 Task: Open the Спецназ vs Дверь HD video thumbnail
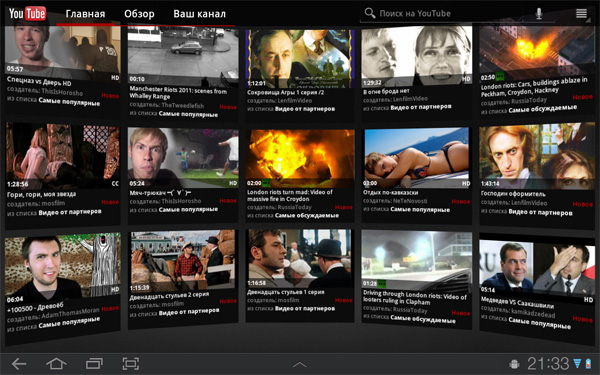pos(63,49)
